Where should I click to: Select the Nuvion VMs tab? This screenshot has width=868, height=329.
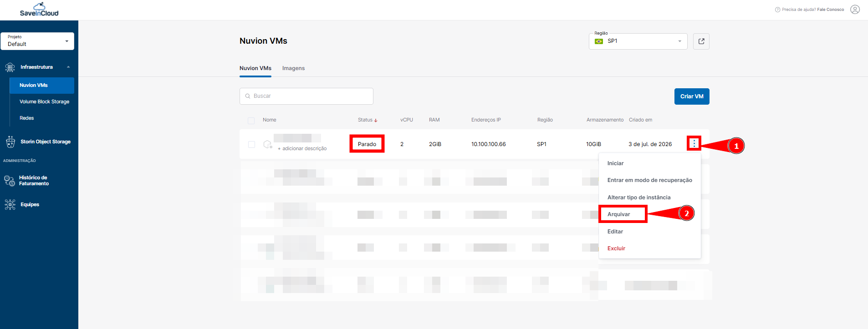point(255,68)
